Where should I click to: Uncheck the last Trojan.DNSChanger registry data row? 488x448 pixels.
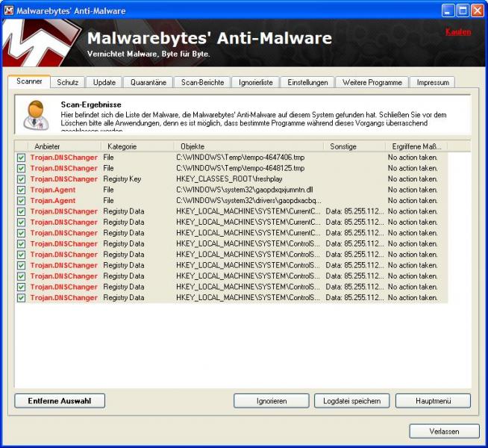[x=21, y=298]
